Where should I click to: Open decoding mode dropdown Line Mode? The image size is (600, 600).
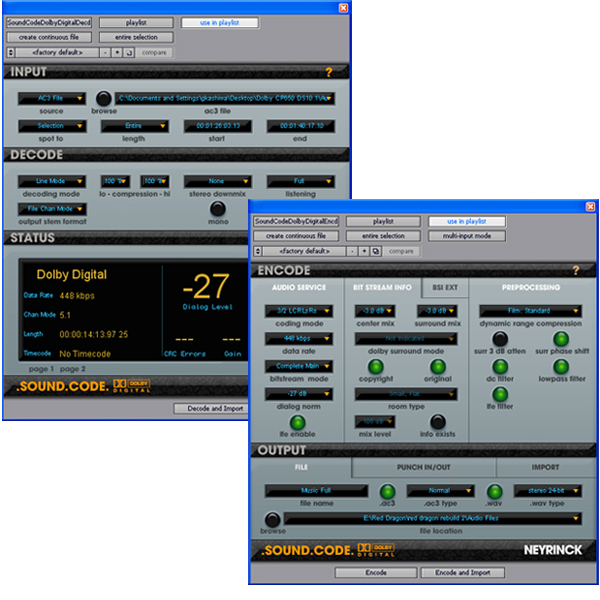click(52, 181)
